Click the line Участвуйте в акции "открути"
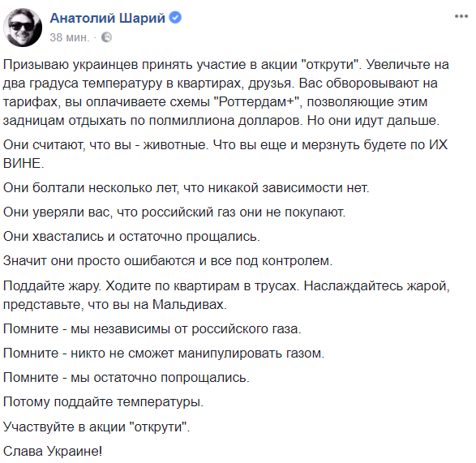 96,427
